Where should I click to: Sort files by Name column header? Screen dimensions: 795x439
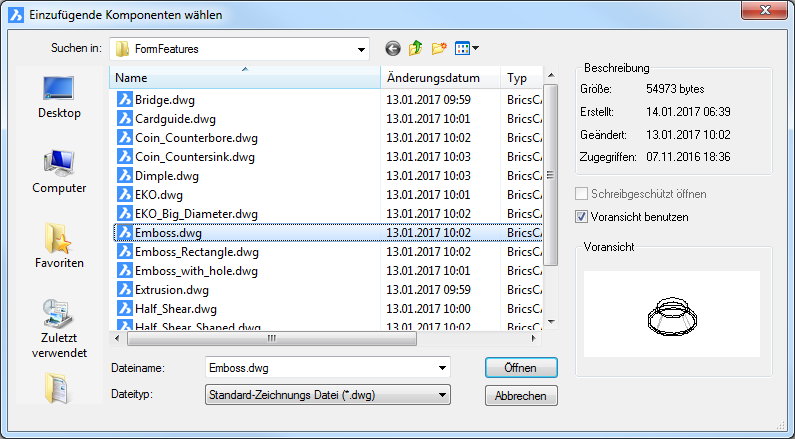[x=244, y=77]
